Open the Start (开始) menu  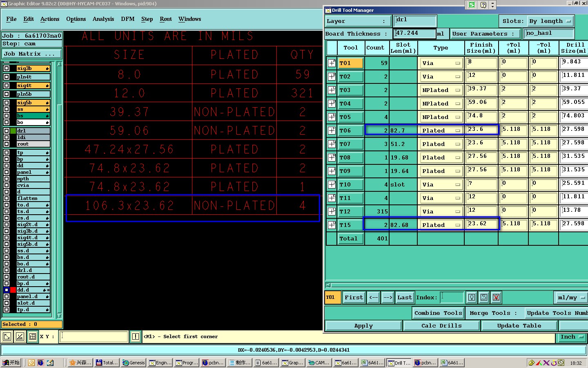(x=11, y=363)
